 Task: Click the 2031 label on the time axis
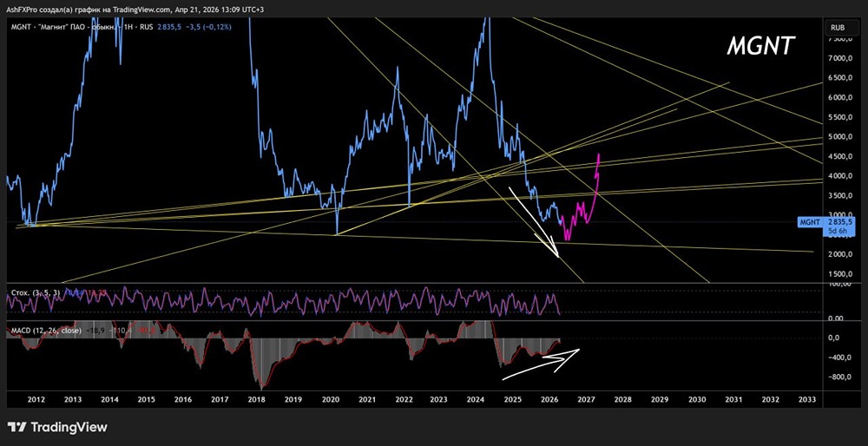coord(733,399)
